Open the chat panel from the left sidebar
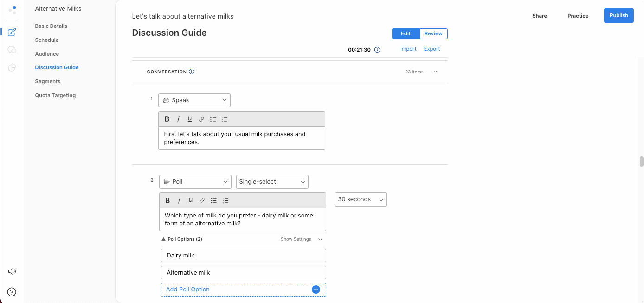This screenshot has width=644, height=303. point(12,50)
